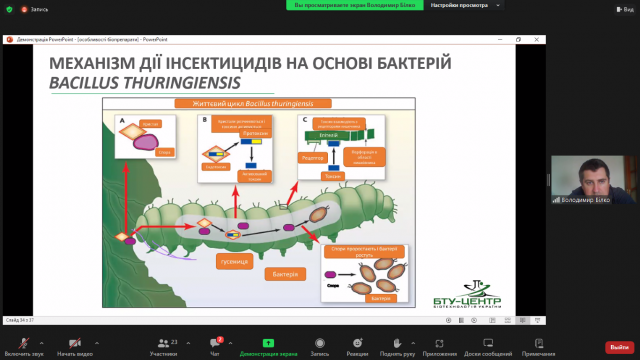Click name label Володимир Білко
The height and width of the screenshot is (360, 640).
pos(585,200)
